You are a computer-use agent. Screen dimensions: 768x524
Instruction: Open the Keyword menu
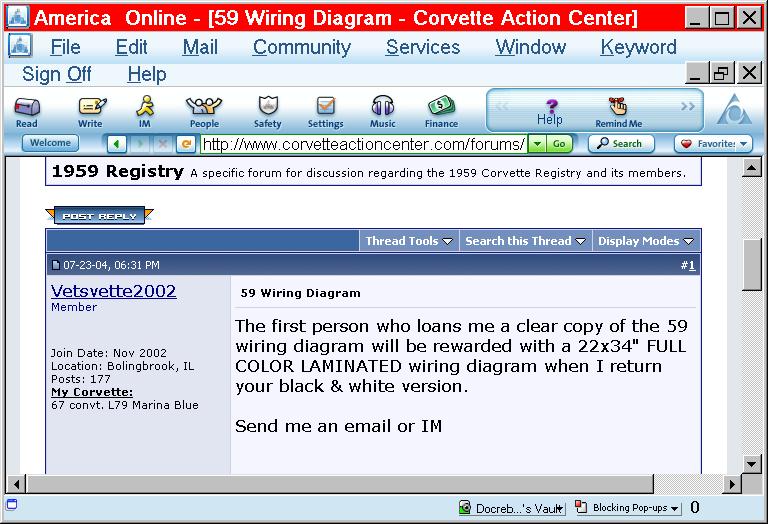[638, 47]
